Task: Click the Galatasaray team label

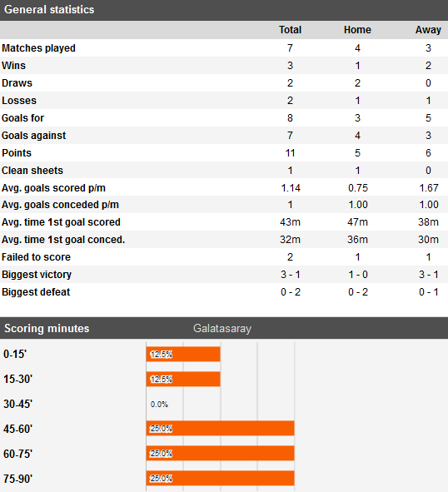Action: tap(222, 329)
